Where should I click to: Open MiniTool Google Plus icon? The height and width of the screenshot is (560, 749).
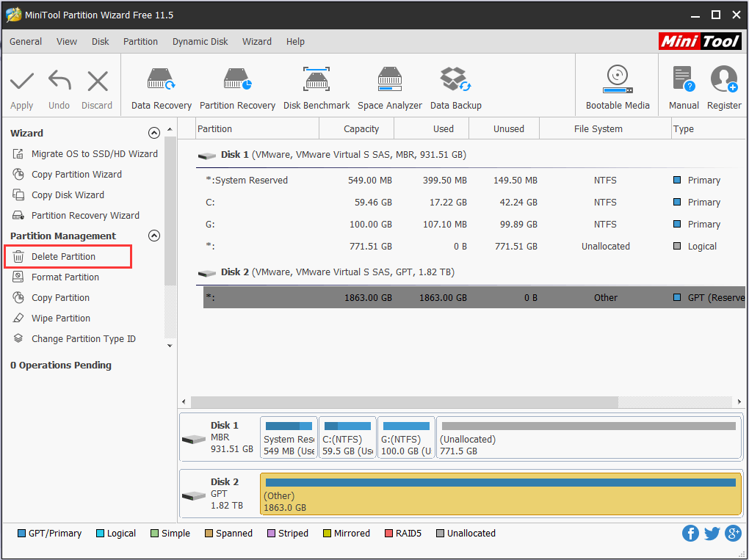[733, 534]
